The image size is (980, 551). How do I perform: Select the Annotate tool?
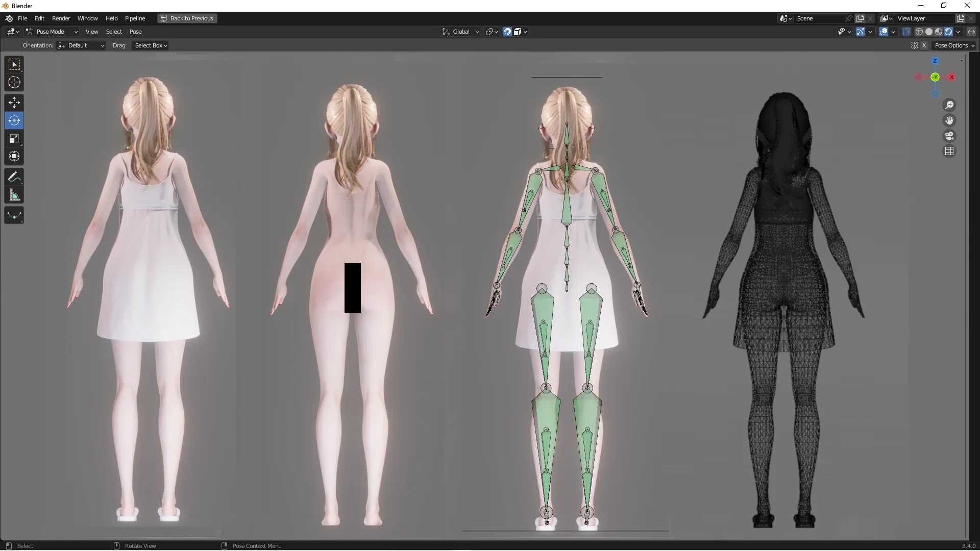tap(14, 177)
